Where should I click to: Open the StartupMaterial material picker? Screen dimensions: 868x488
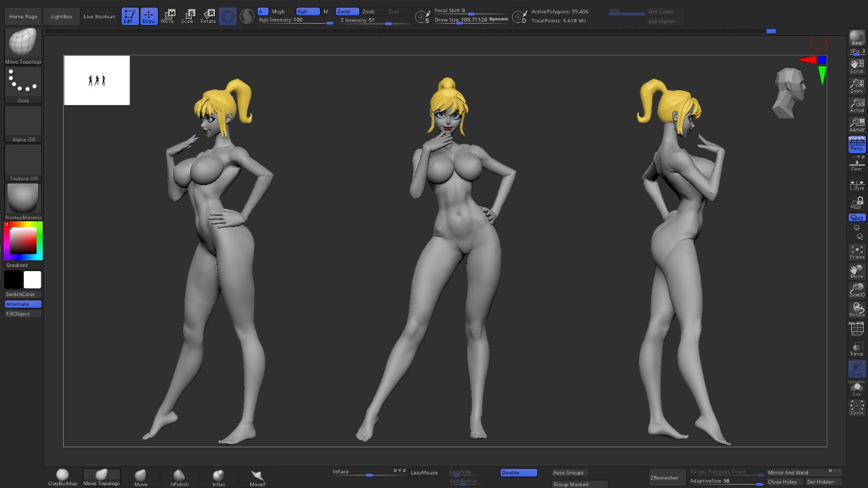pos(23,200)
